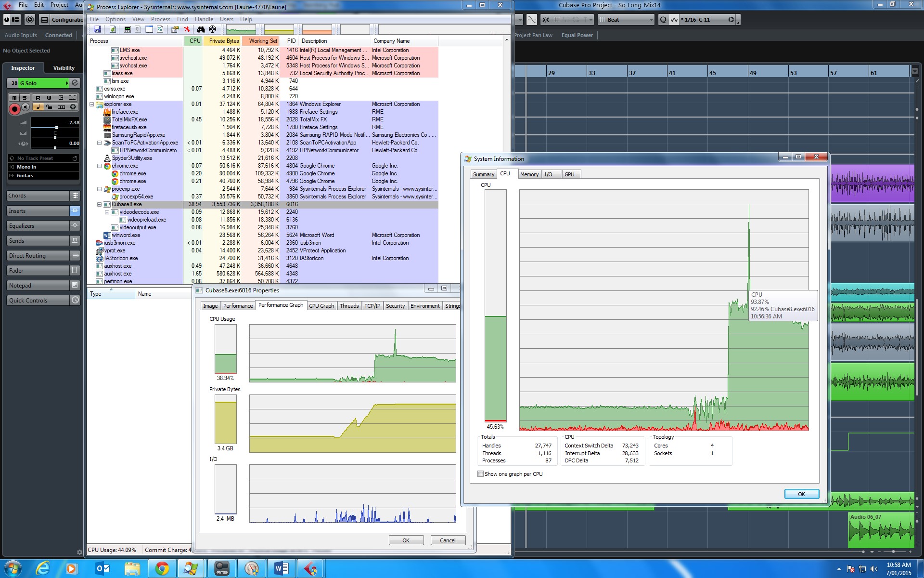This screenshot has width=924, height=578.
Task: Click the Inserts section header in Inspector
Action: (38, 210)
